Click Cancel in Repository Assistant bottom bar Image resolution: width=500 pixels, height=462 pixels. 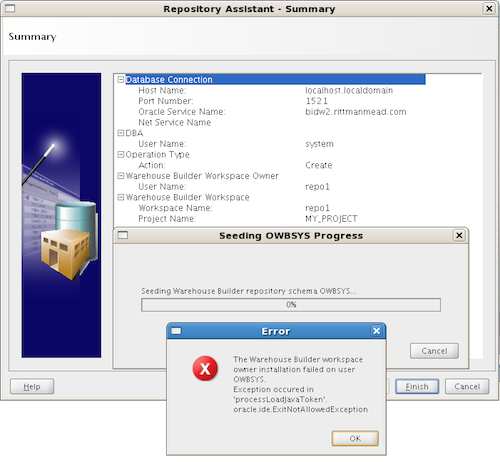click(x=467, y=386)
